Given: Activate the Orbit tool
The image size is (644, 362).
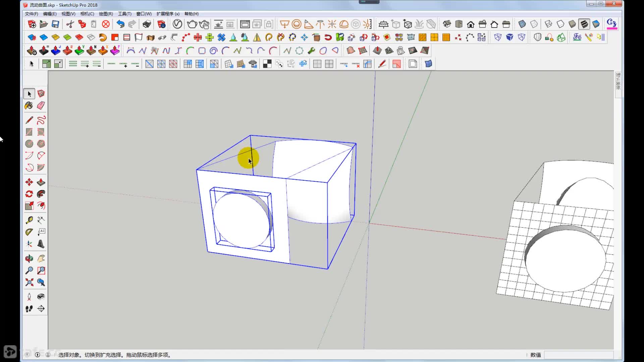Looking at the screenshot, I should pyautogui.click(x=29, y=258).
